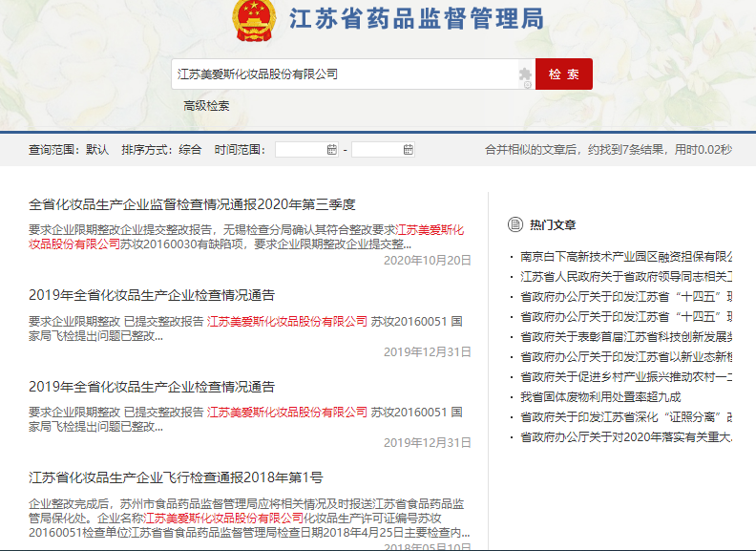Viewport: 756px width, 551px height.
Task: Click the results count text 约找到7条结果
Action: (x=625, y=150)
